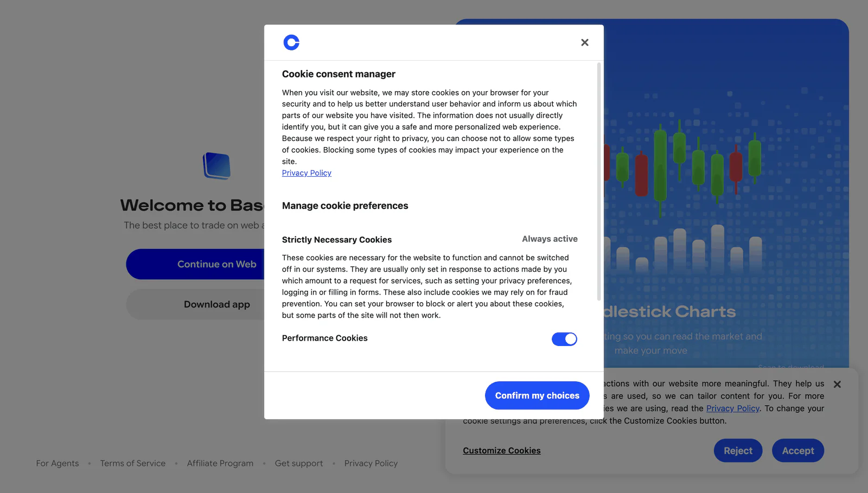
Task: Click the blue Base app logo
Action: (217, 165)
